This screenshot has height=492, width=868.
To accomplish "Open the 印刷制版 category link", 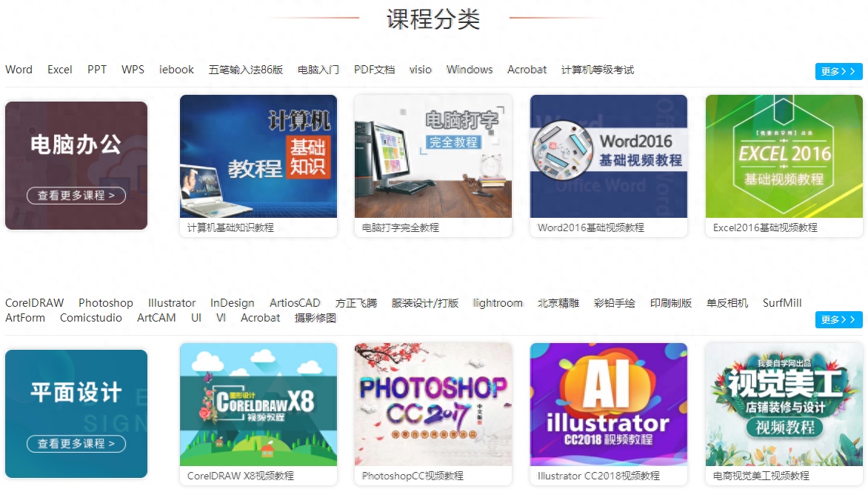I will point(671,303).
